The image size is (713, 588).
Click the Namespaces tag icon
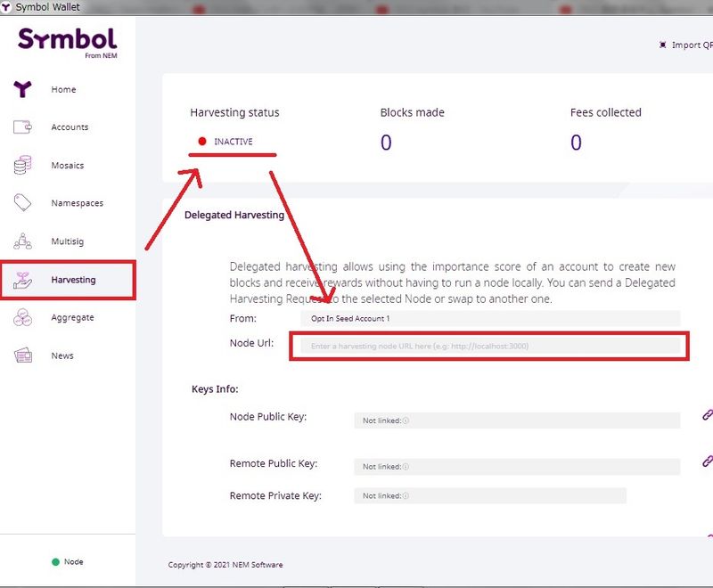22,203
